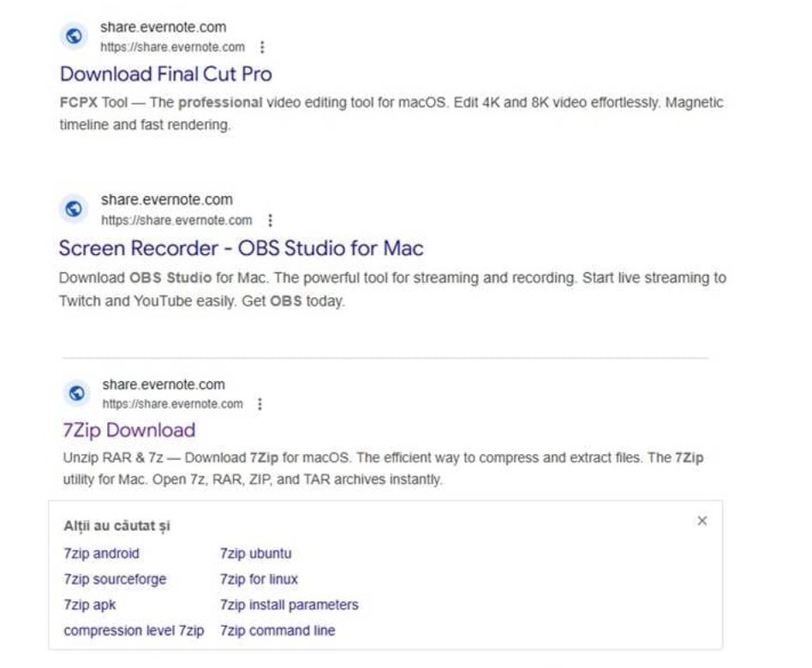Image resolution: width=812 pixels, height=668 pixels.
Task: Search related term 7zip command line
Action: coord(278,630)
